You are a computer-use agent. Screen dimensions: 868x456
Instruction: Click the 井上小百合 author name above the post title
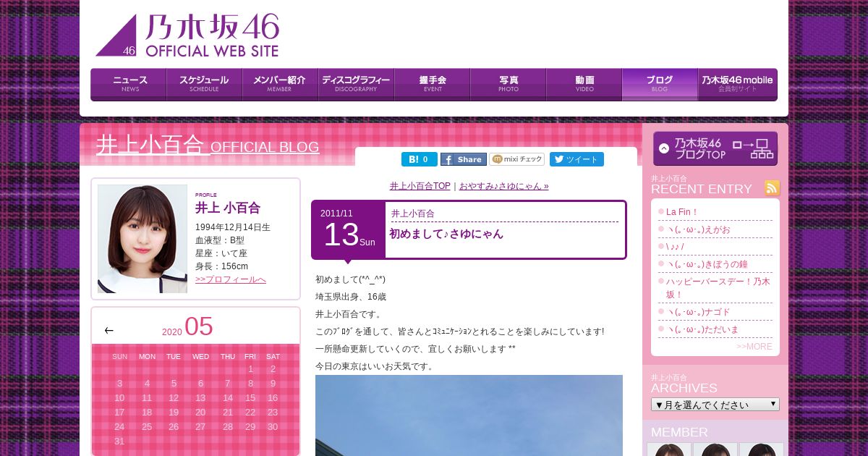(x=413, y=214)
